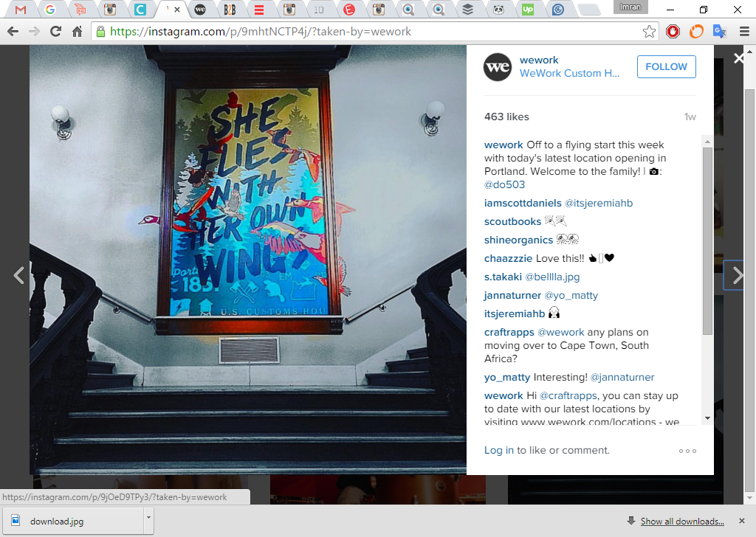
Task: Open @wework mention in craftrapps comment
Action: [561, 333]
